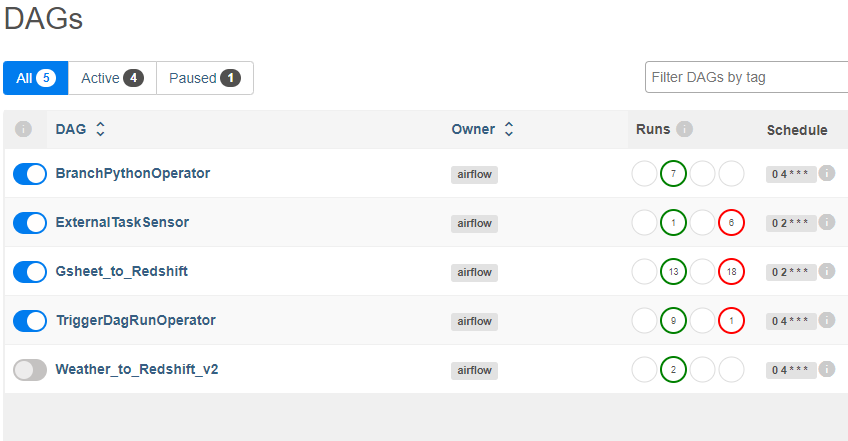Select the All DAGs tab
848x441 pixels.
[36, 78]
